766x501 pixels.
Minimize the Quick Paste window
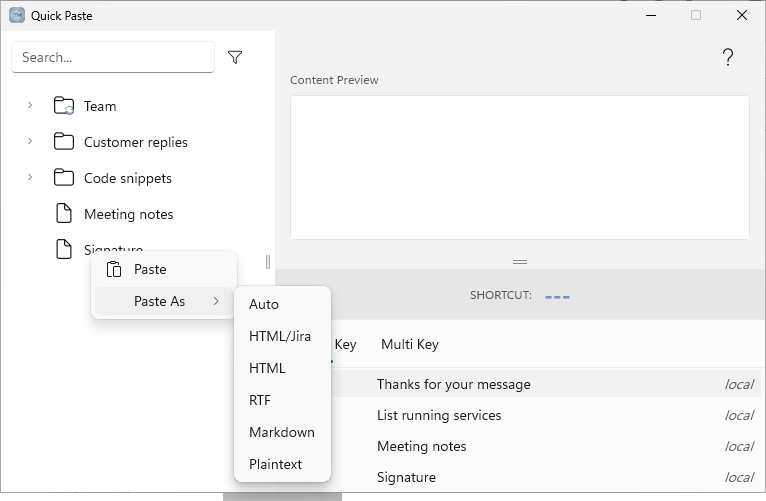click(x=651, y=15)
